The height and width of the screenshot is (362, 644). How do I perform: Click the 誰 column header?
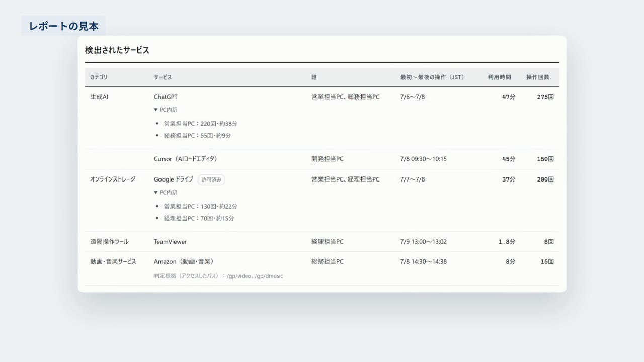click(314, 77)
